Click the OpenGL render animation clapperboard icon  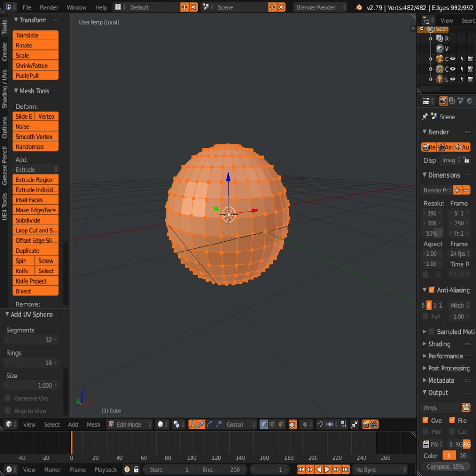(374, 424)
